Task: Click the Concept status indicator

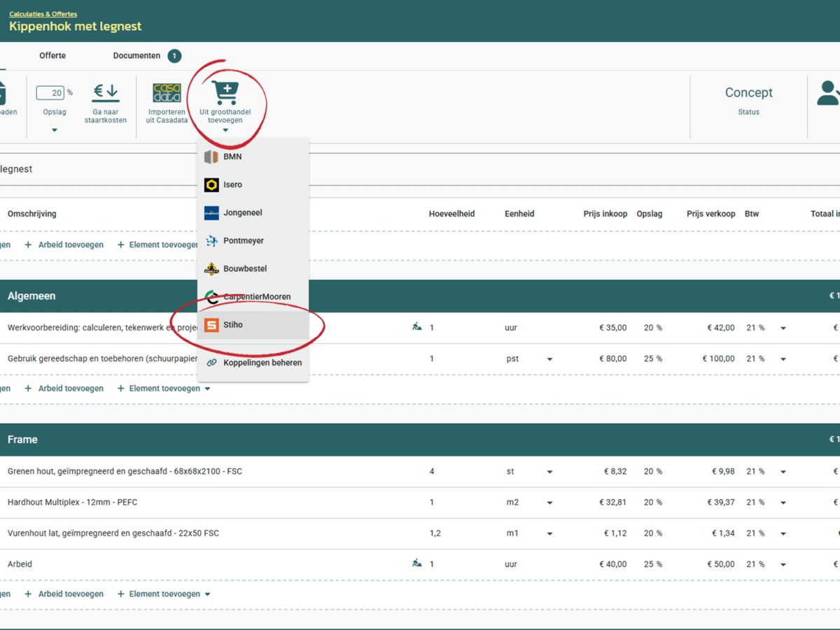Action: pos(748,93)
